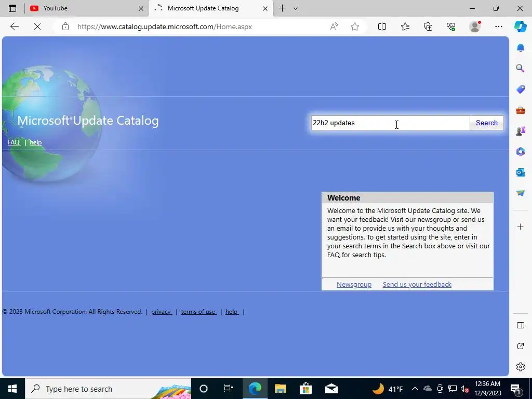Open the FAQ link
The image size is (532, 399).
pyautogui.click(x=14, y=142)
